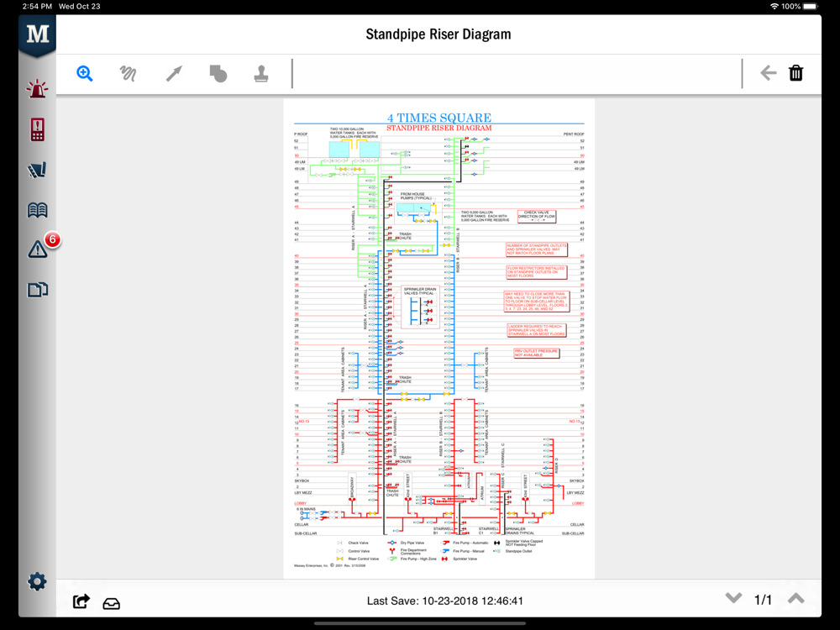The width and height of the screenshot is (840, 630).
Task: Click the undo back arrow
Action: [769, 73]
